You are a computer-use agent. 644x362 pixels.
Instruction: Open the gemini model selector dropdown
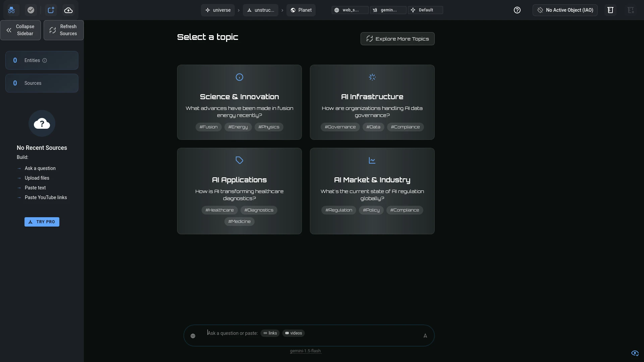[x=388, y=10]
